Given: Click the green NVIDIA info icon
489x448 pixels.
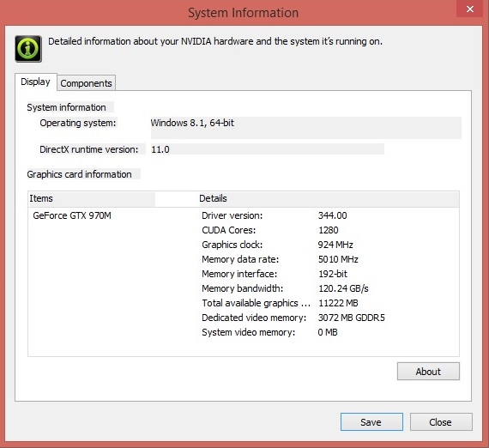Looking at the screenshot, I should 28,49.
